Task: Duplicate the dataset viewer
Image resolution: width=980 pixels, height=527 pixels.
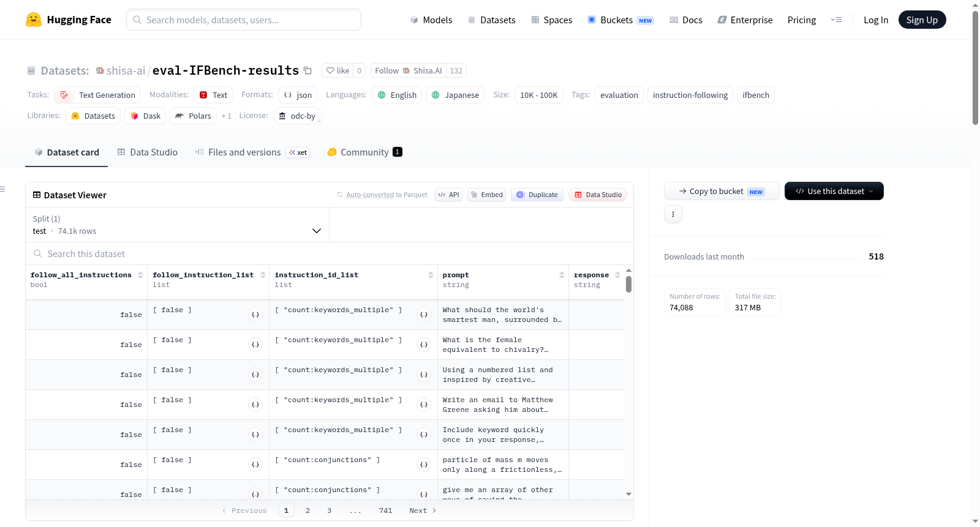Action: tap(537, 195)
